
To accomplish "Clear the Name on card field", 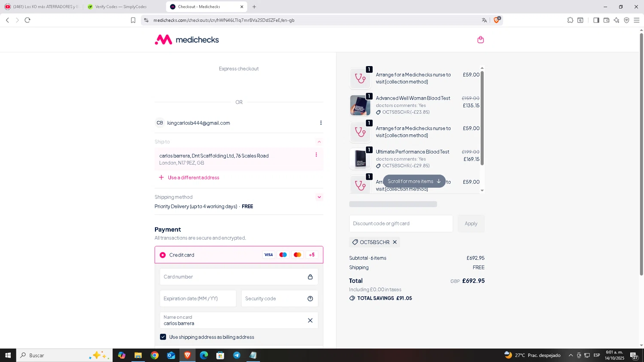I will [310, 320].
